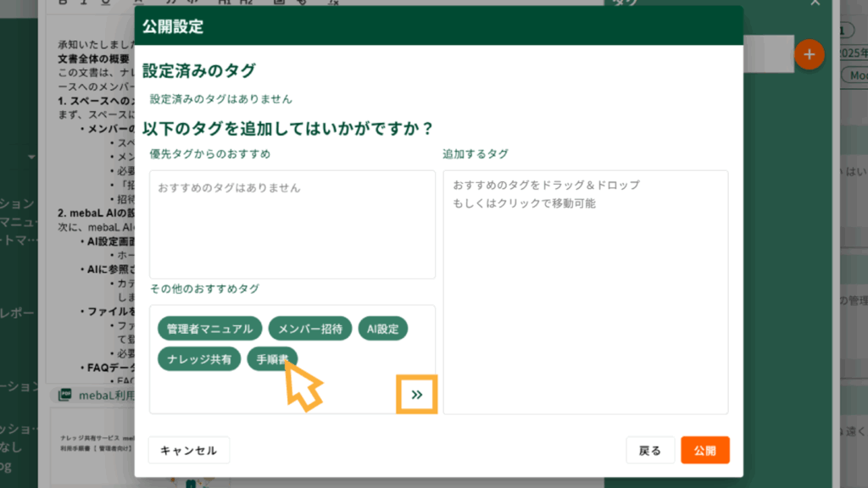Click the double-arrow move-all tags button
868x488 pixels.
(416, 395)
